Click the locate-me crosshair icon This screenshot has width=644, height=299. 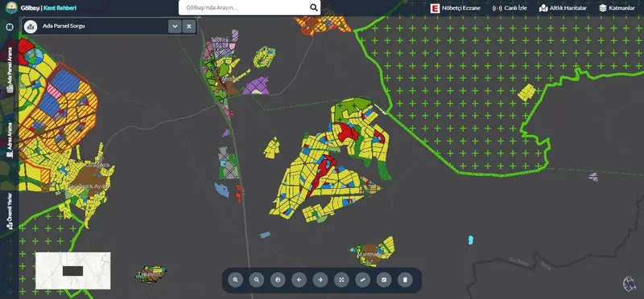pyautogui.click(x=10, y=27)
